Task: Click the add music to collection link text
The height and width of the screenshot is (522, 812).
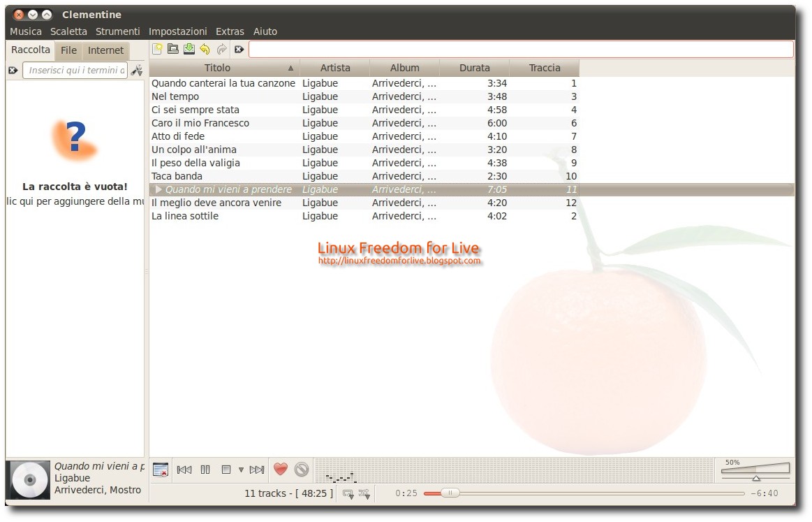Action: click(75, 201)
